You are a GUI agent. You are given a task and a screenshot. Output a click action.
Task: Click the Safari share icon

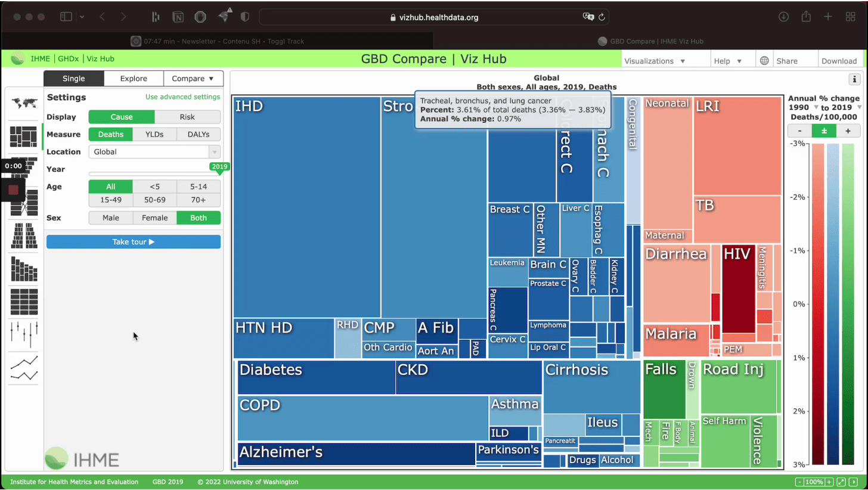(x=806, y=16)
